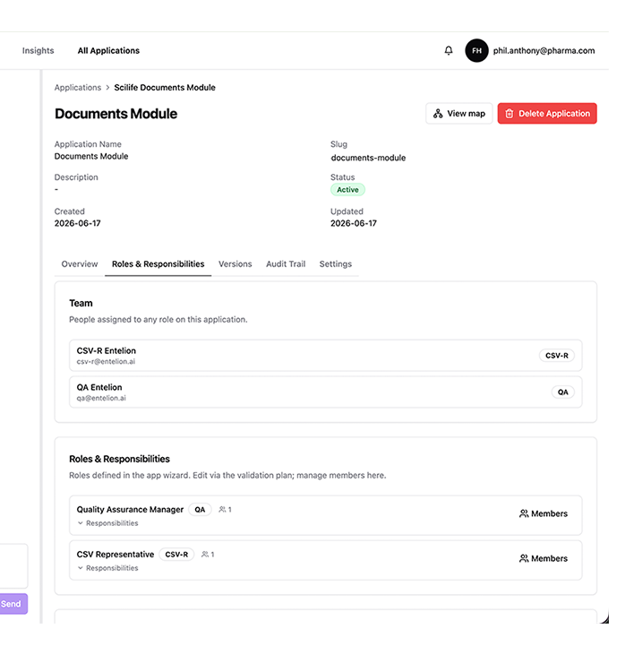634x672 pixels.
Task: Click the View map button
Action: coord(458,114)
